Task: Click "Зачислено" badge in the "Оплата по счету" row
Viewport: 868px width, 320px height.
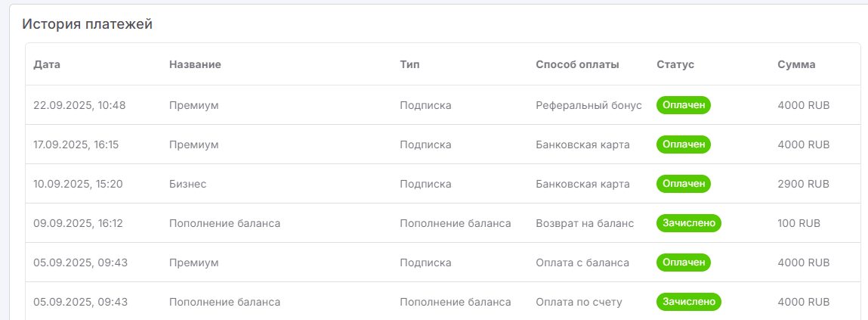Action: 689,302
